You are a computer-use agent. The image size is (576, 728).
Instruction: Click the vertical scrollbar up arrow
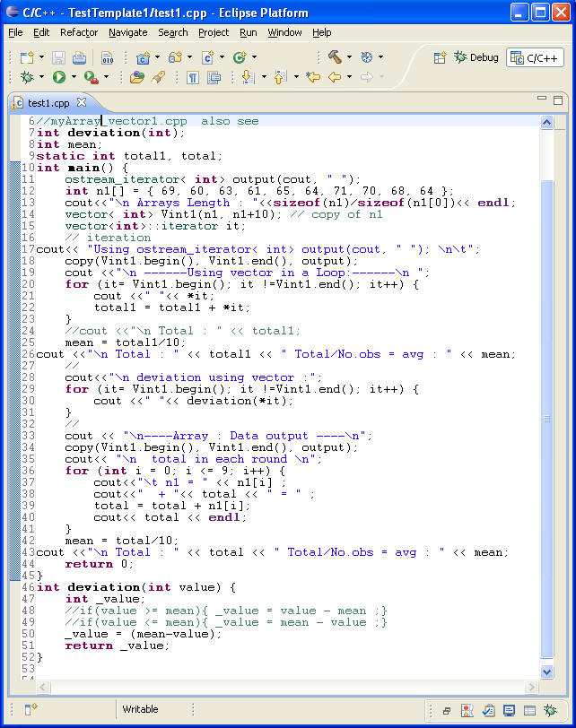pyautogui.click(x=546, y=123)
